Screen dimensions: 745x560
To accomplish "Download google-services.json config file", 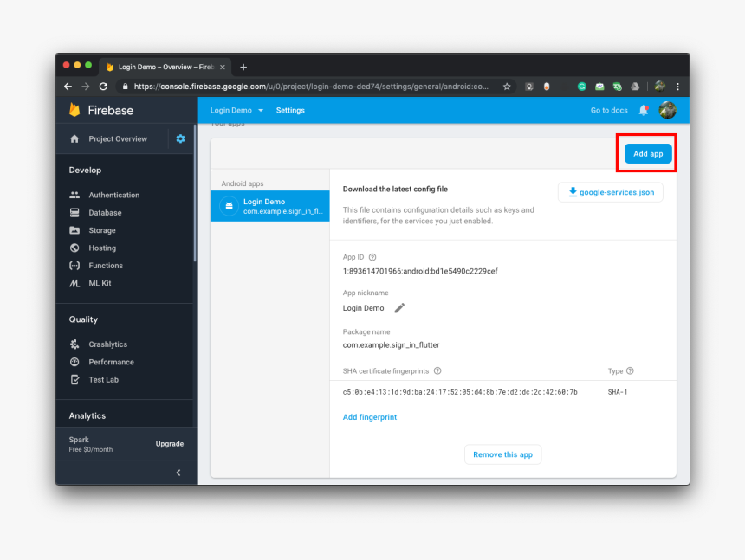I will (611, 192).
